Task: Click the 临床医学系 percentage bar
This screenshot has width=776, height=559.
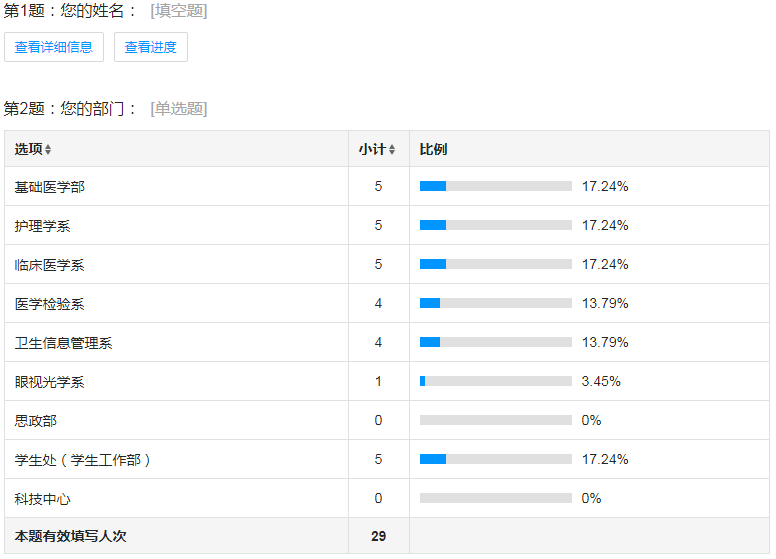Action: (495, 264)
